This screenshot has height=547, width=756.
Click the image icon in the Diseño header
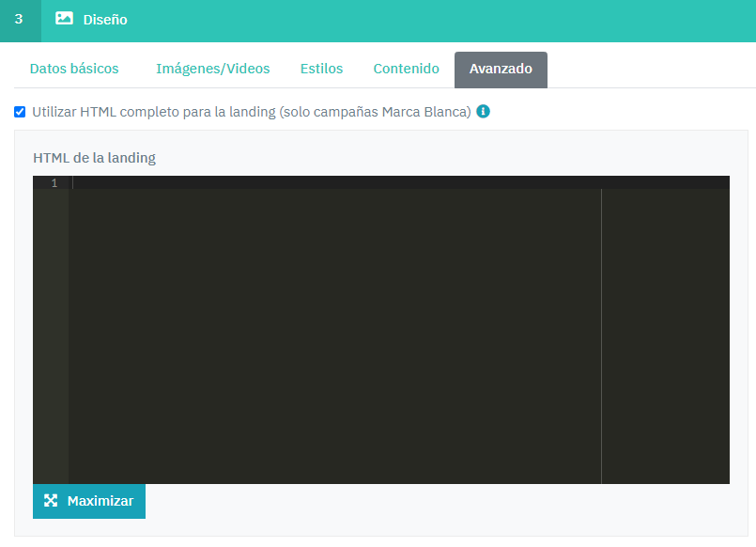click(64, 18)
